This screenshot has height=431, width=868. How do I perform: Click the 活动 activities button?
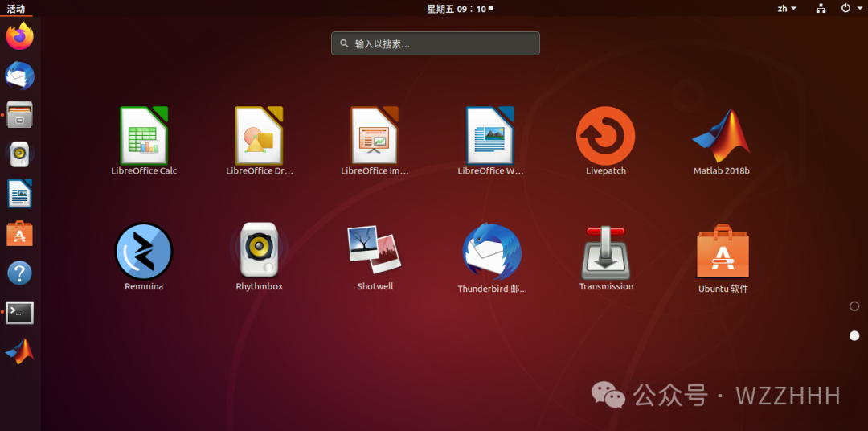pyautogui.click(x=16, y=8)
